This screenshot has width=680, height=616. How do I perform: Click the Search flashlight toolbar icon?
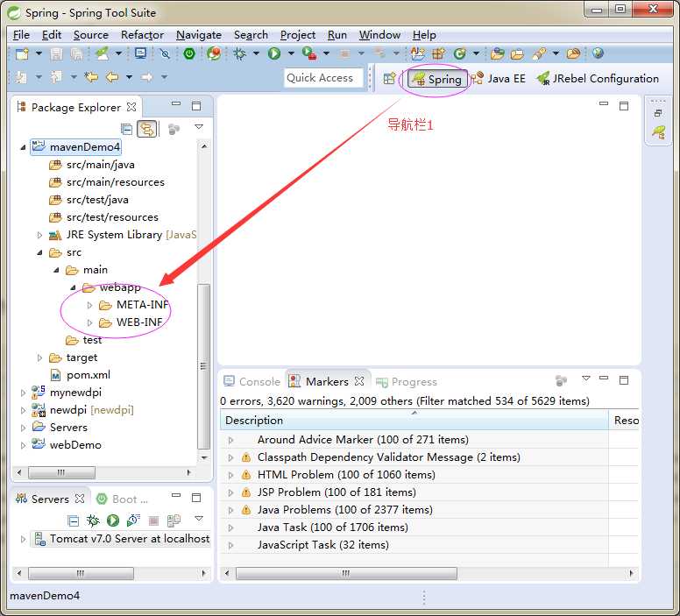[x=539, y=53]
